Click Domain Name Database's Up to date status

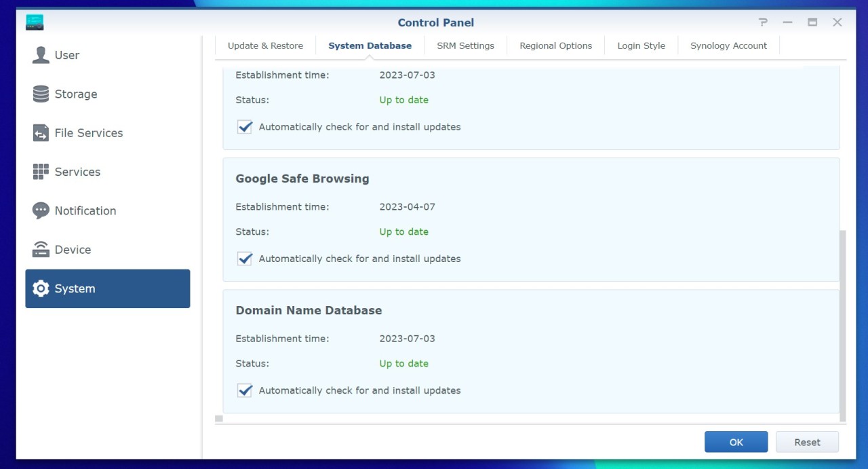coord(403,364)
